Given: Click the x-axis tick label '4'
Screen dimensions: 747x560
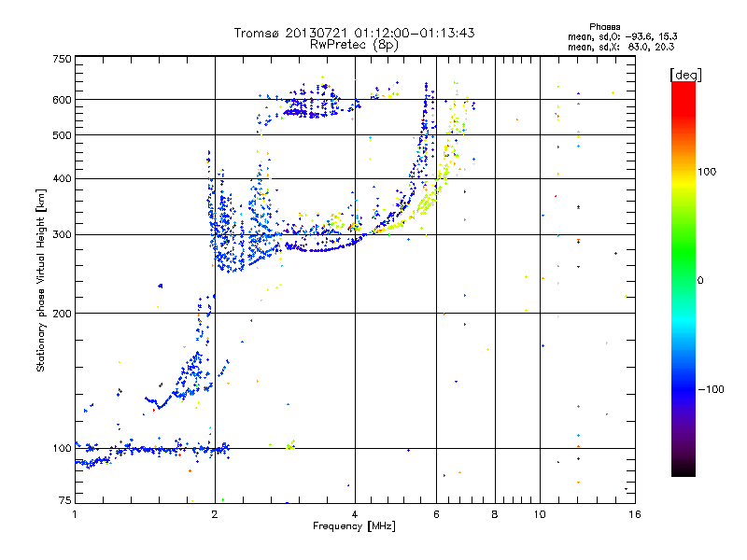Looking at the screenshot, I should (355, 514).
